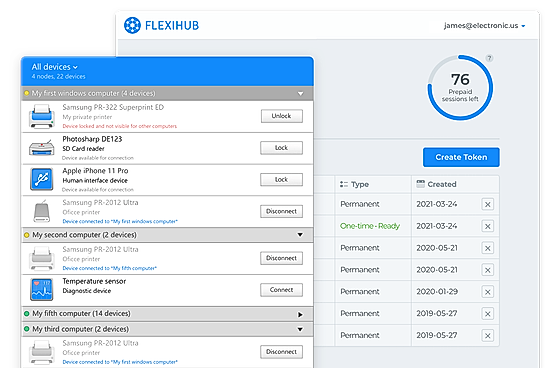Collapse My first windows computer group
This screenshot has width=548, height=368.
tap(300, 94)
